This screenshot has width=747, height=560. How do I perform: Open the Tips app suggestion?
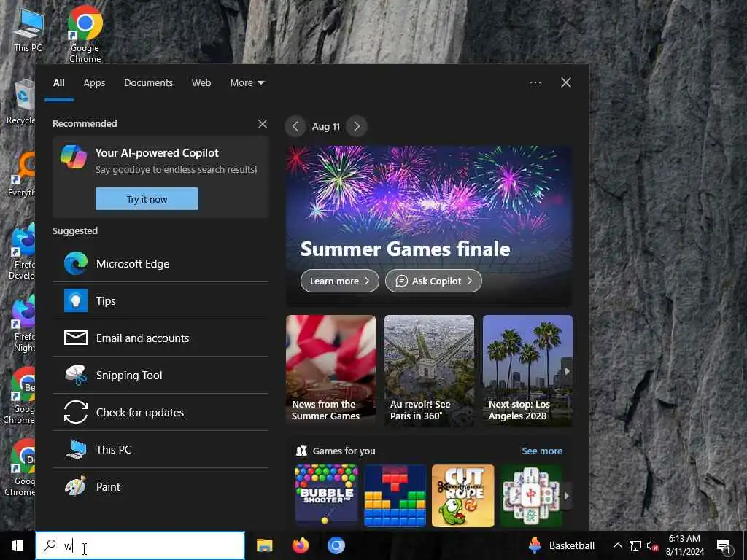click(x=160, y=301)
